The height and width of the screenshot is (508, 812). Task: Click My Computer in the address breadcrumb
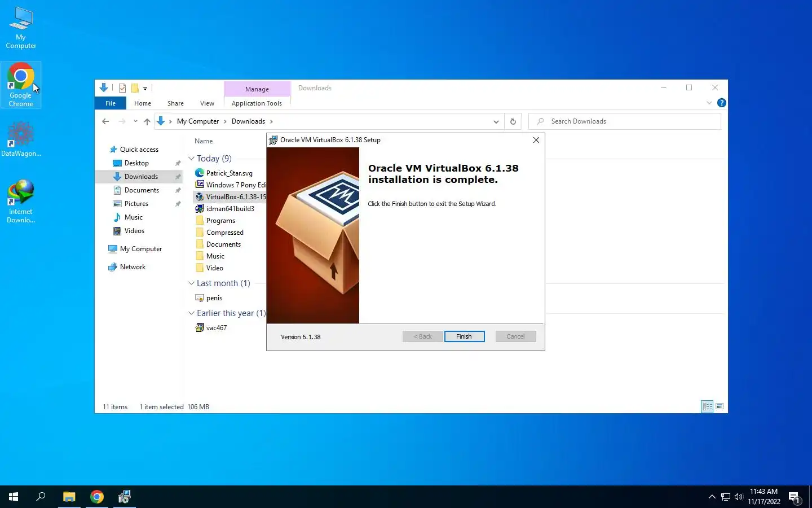pyautogui.click(x=197, y=121)
